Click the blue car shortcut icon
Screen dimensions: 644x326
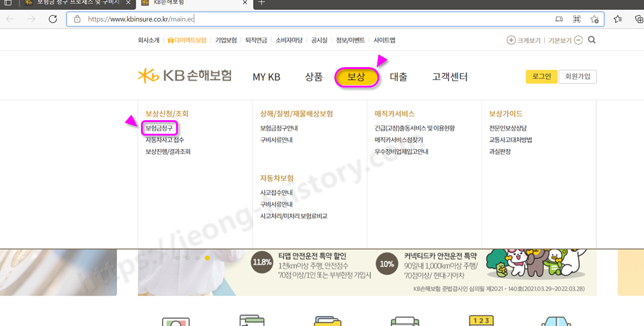point(556,322)
